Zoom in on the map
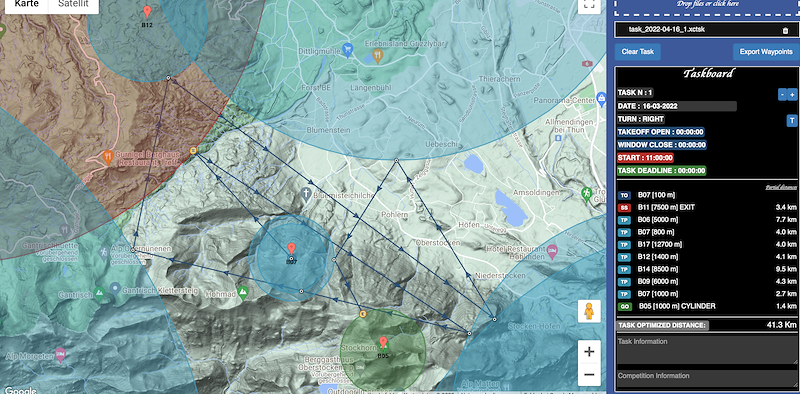 589,352
